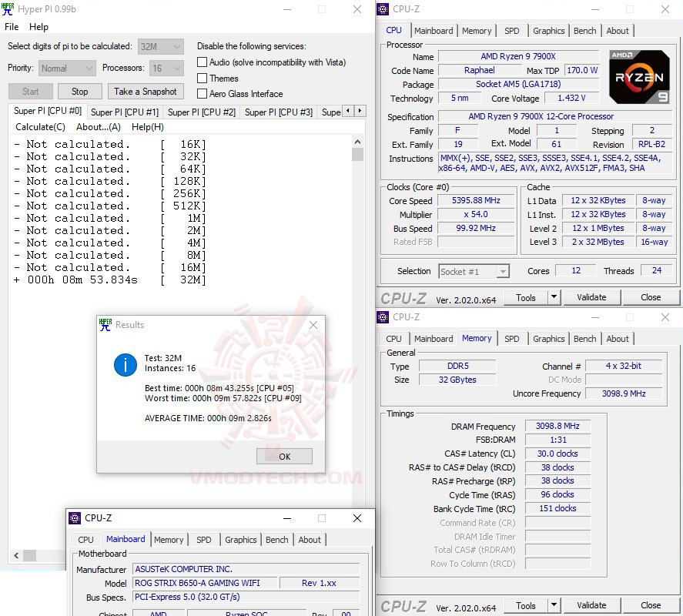The image size is (683, 616).
Task: Open the Calculate(C) menu
Action: click(x=39, y=126)
